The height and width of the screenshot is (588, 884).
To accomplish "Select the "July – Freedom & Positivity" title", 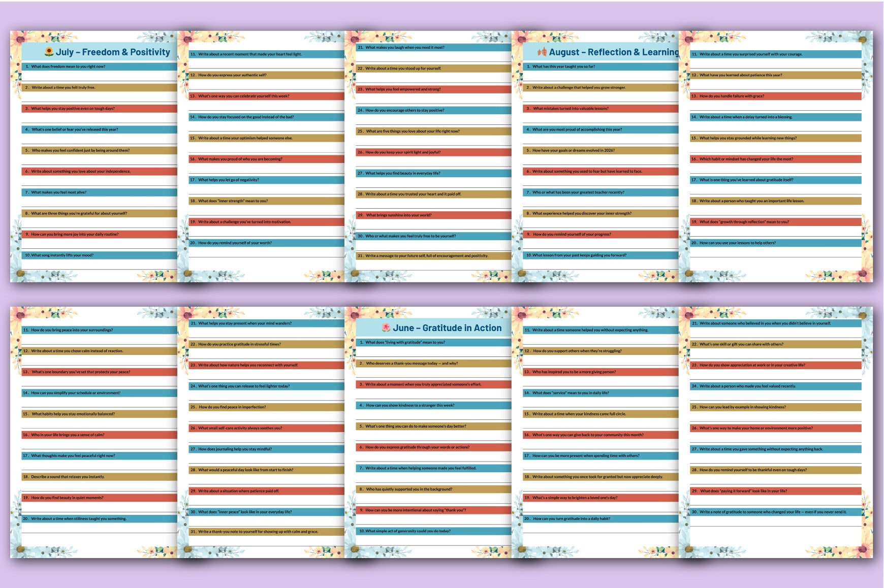I will pyautogui.click(x=113, y=52).
